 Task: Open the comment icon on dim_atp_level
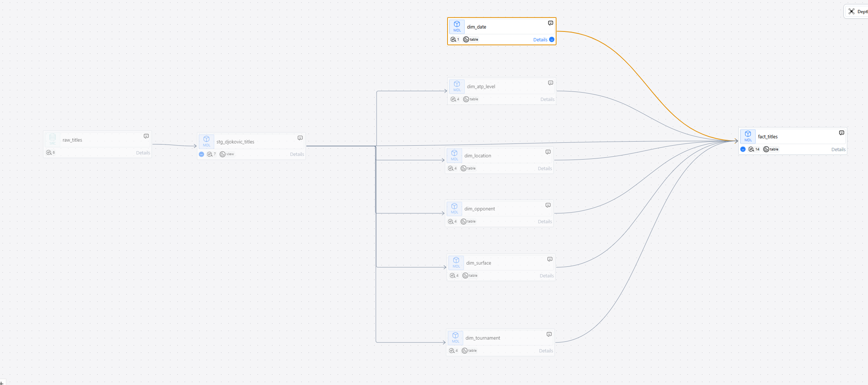(x=550, y=83)
